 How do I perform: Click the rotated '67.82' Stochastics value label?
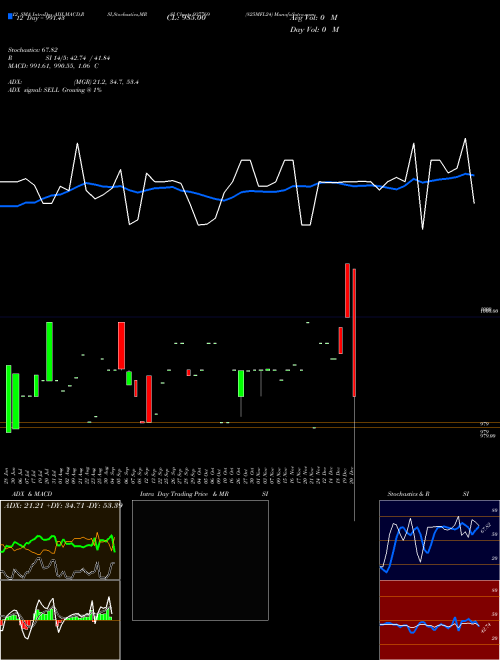486,528
